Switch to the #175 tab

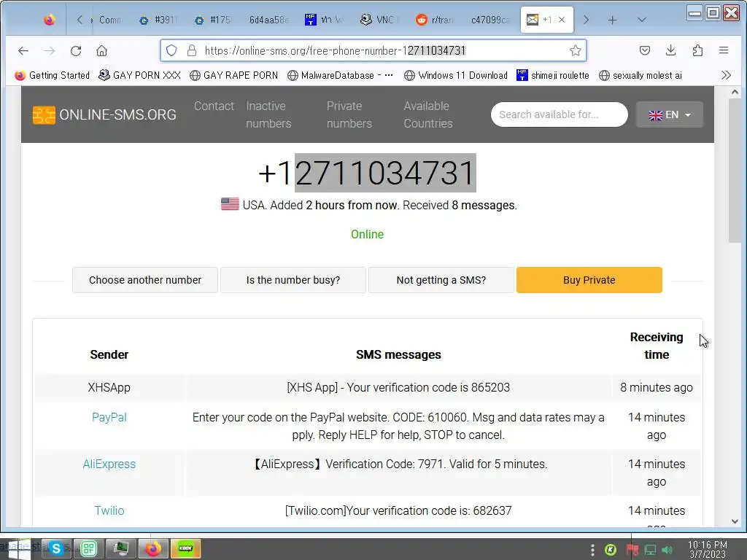click(x=214, y=20)
